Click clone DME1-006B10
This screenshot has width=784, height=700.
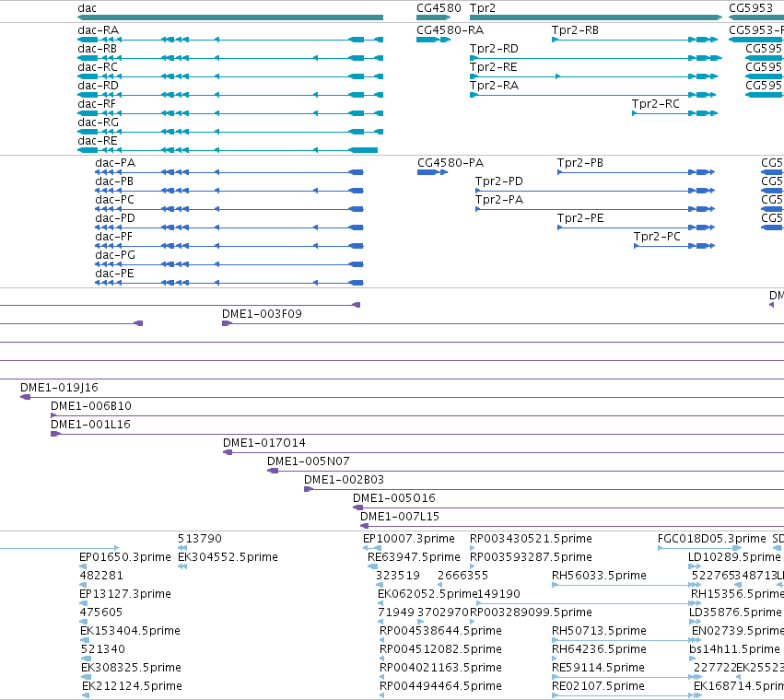[91, 406]
